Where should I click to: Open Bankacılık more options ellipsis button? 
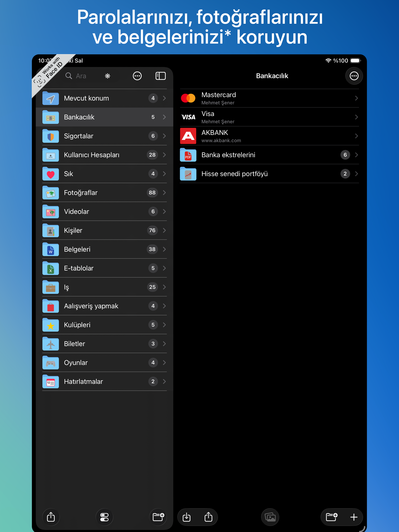click(x=354, y=76)
